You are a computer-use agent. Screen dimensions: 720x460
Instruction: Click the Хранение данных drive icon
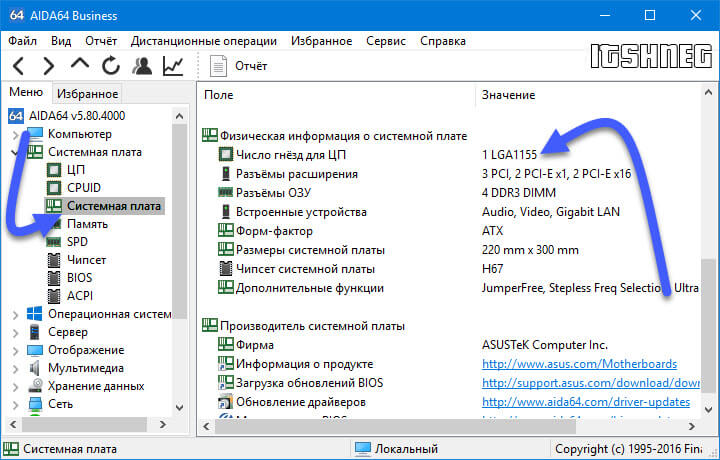[x=35, y=386]
